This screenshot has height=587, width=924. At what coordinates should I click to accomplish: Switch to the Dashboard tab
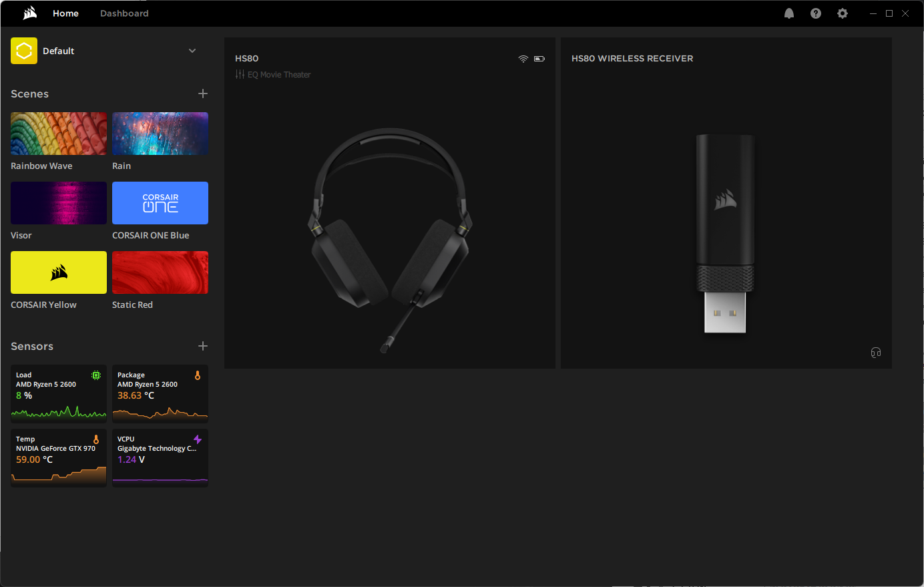pos(124,13)
